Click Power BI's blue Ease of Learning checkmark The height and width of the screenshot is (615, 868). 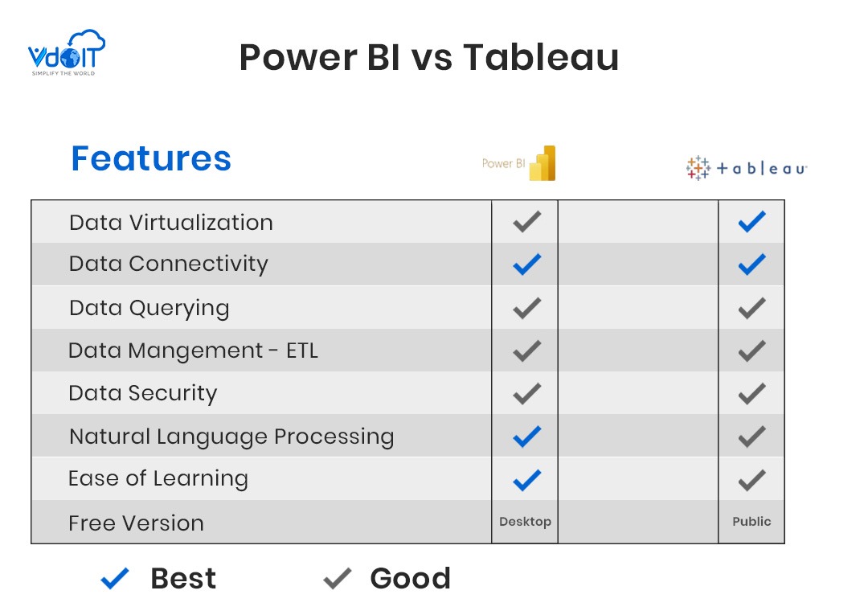coord(526,480)
